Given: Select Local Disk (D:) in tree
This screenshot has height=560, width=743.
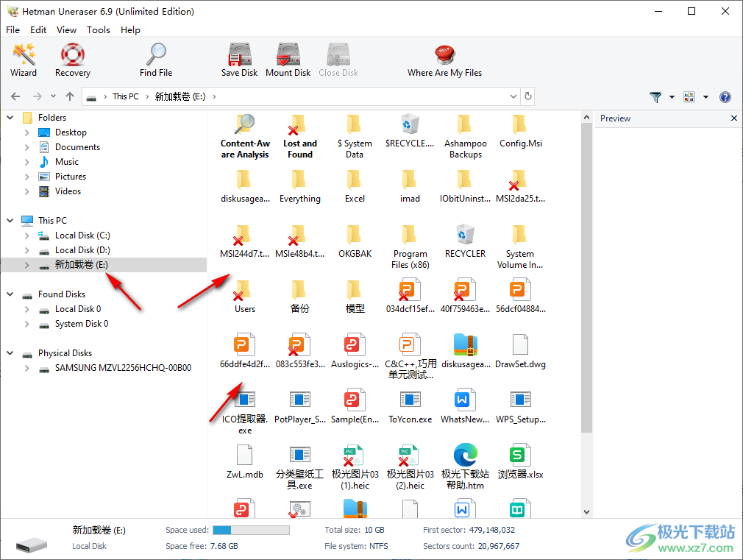Looking at the screenshot, I should (x=82, y=250).
